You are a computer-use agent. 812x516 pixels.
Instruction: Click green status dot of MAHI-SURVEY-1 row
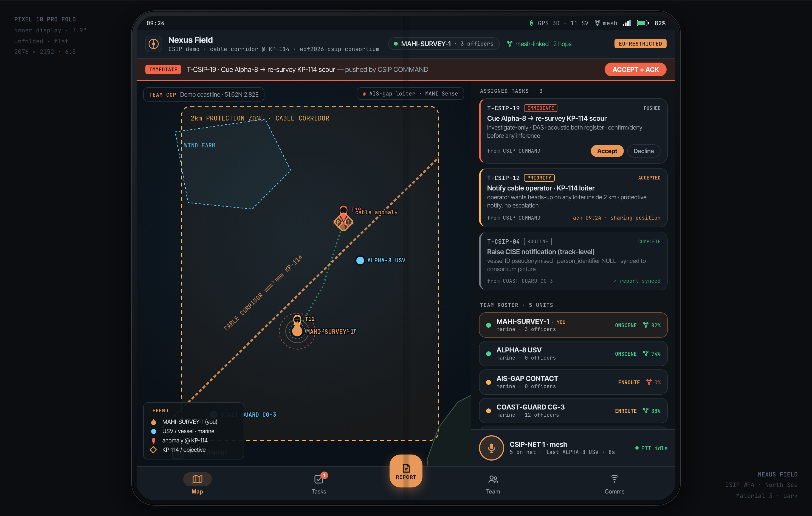(488, 325)
